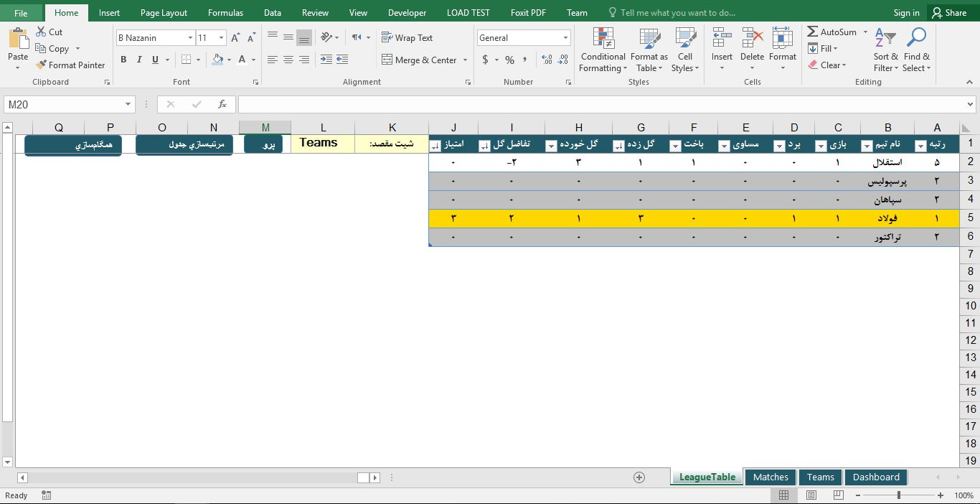The width and height of the screenshot is (980, 504).
Task: Open the Name Box dropdown arrow
Action: coord(128,105)
